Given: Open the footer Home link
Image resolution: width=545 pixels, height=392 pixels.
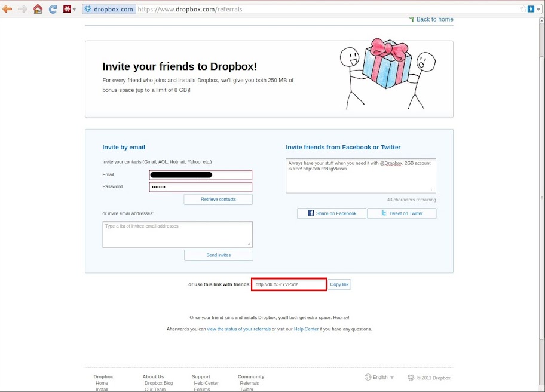Looking at the screenshot, I should tap(102, 383).
